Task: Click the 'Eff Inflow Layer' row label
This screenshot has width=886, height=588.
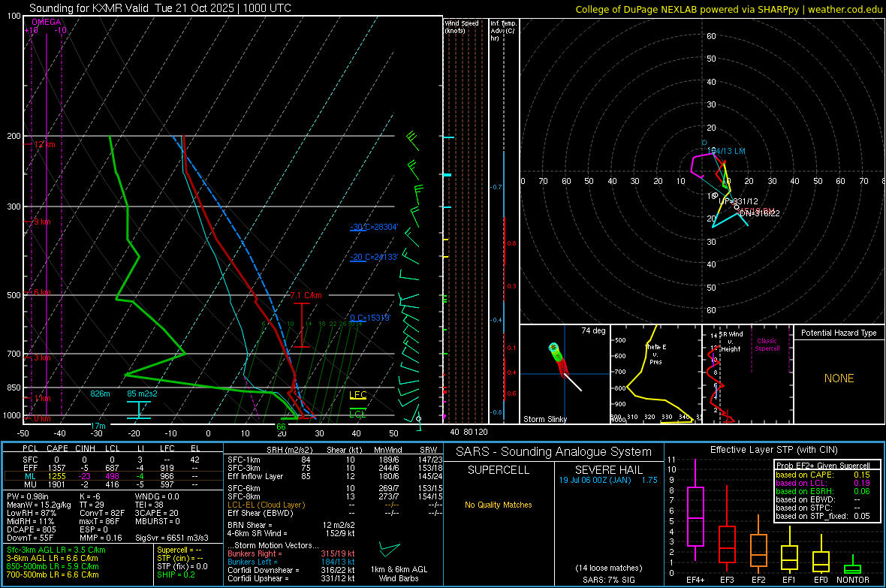Action: click(x=255, y=476)
